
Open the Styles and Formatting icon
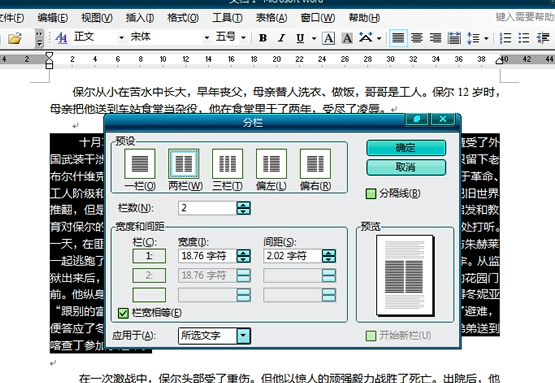pos(61,38)
